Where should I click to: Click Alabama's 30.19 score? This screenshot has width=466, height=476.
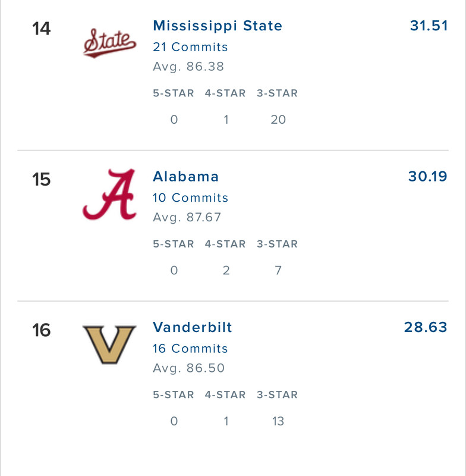coord(427,177)
